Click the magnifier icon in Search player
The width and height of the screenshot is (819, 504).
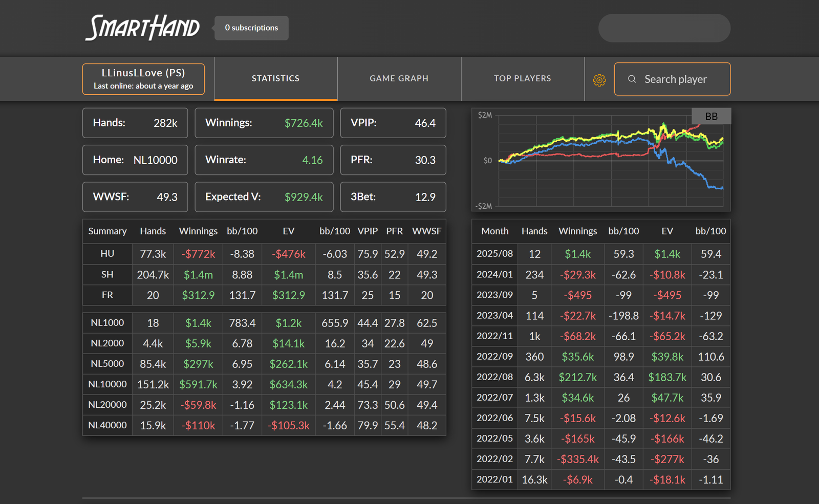pos(632,79)
